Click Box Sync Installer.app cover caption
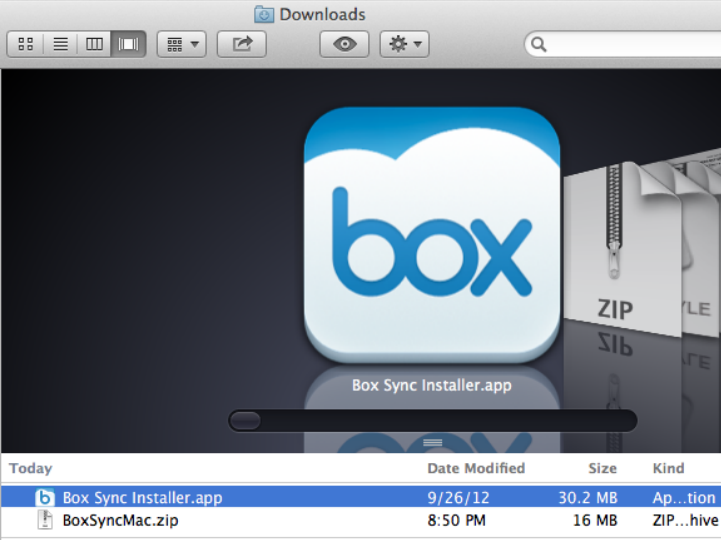The width and height of the screenshot is (721, 540). point(432,385)
